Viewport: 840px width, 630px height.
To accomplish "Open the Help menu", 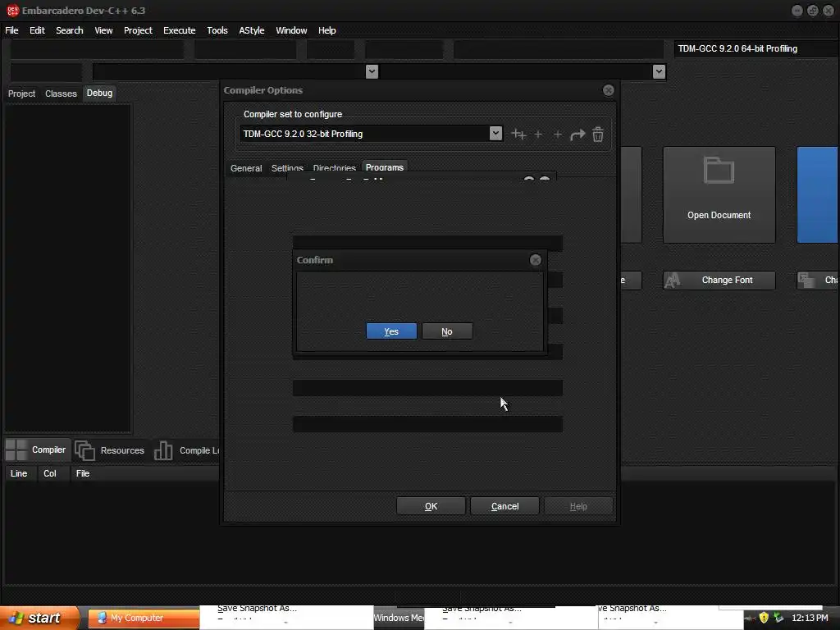I will 326,30.
